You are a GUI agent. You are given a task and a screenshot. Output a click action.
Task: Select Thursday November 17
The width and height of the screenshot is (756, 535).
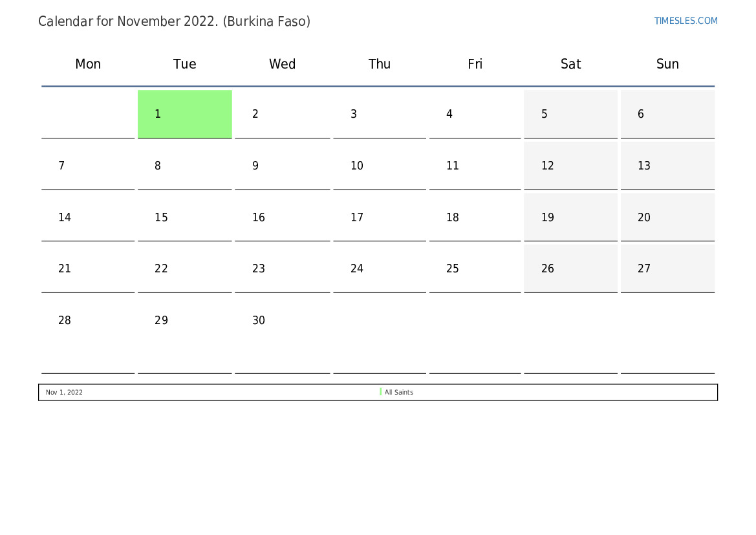coord(380,217)
